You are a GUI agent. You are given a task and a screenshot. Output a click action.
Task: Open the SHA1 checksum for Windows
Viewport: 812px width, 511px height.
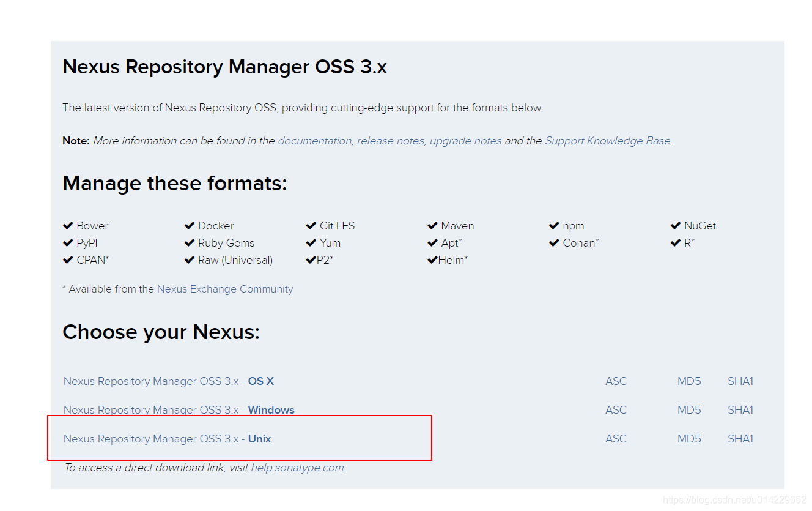tap(740, 410)
